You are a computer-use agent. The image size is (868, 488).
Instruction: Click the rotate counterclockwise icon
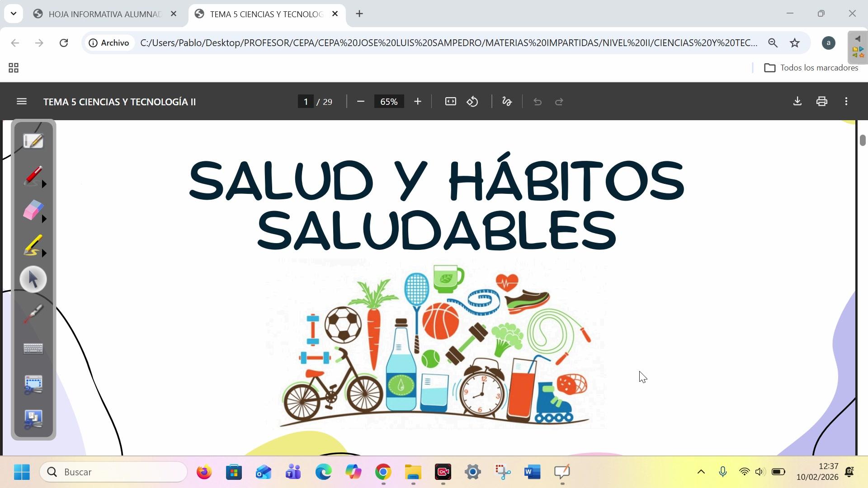pos(472,102)
